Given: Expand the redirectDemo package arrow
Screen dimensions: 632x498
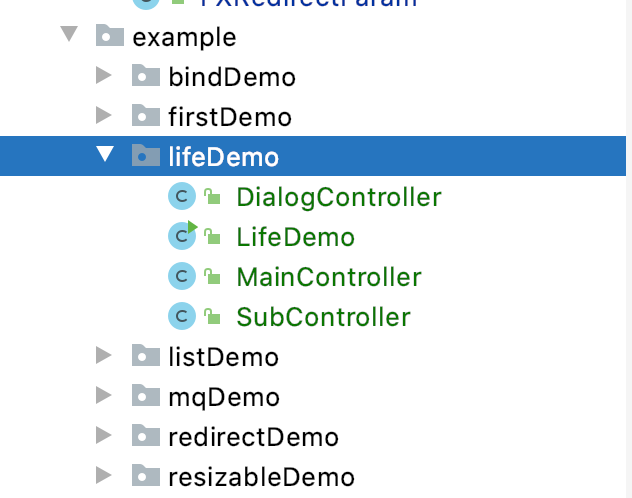Looking at the screenshot, I should 104,436.
